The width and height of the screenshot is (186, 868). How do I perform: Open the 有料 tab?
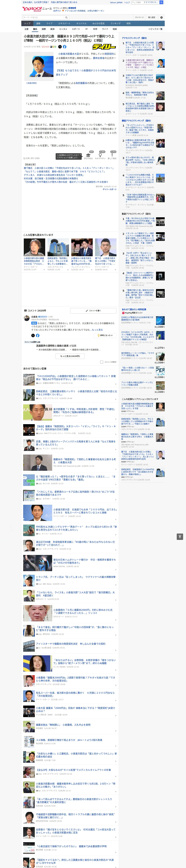coord(128,23)
